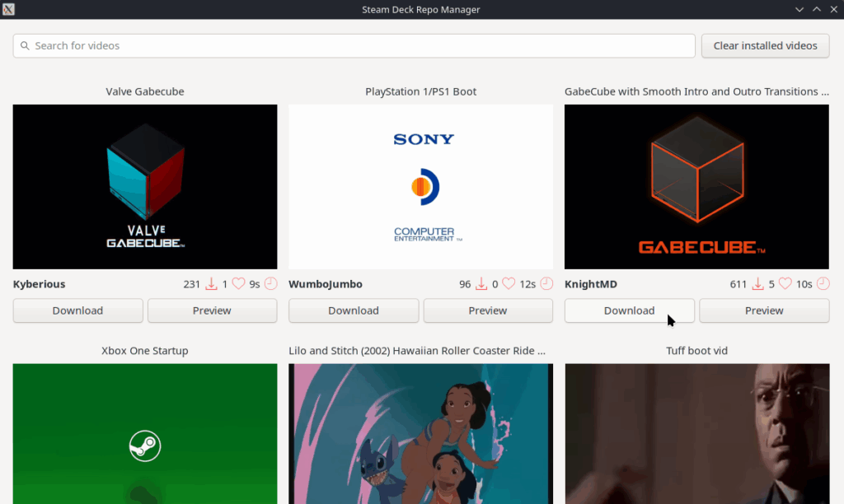The image size is (844, 504).
Task: Preview the Valve Gabecube video
Action: [212, 310]
